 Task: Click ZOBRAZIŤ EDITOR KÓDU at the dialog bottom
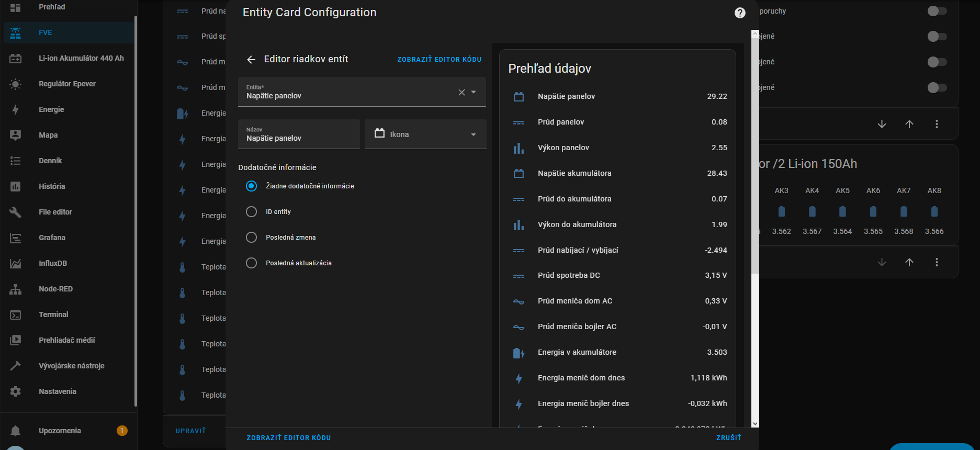[x=289, y=437]
